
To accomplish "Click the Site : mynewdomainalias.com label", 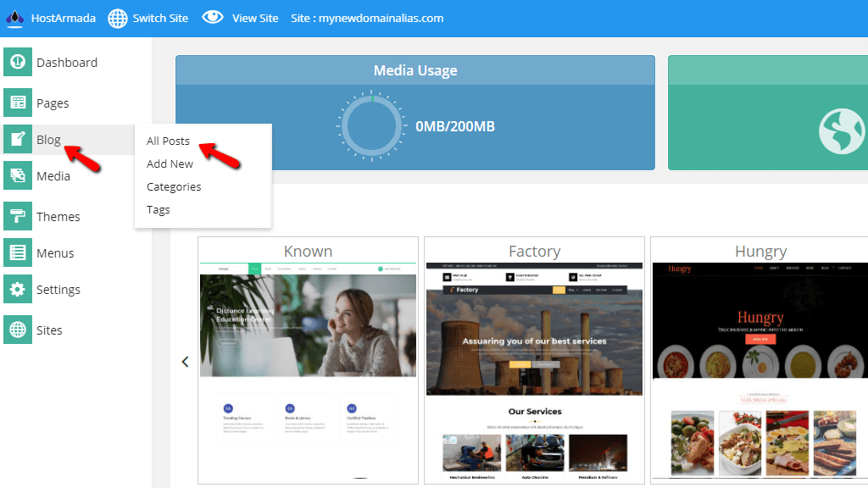I will click(x=367, y=19).
